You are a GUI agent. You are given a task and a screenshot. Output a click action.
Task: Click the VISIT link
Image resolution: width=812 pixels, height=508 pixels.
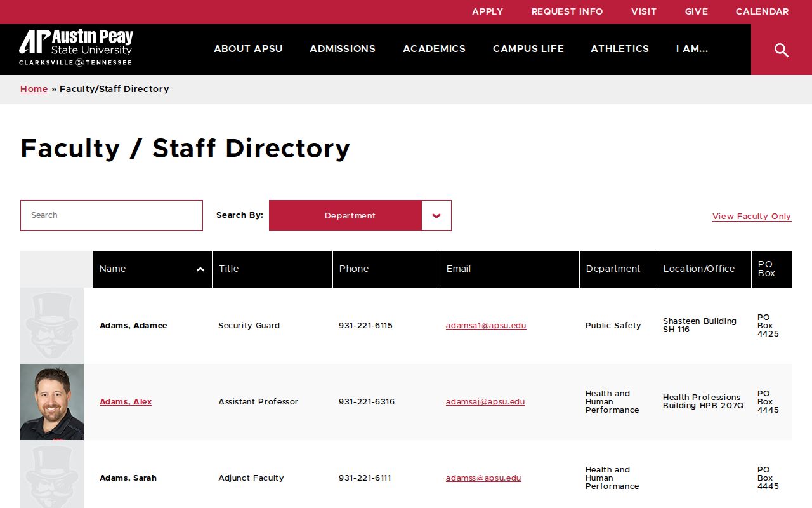[x=644, y=11]
